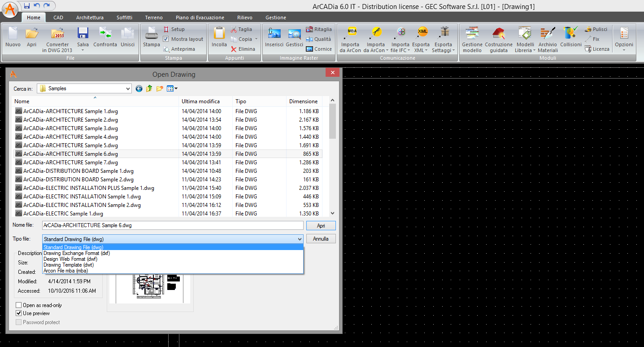Click the drawing preview thumbnail
644x347 pixels.
coord(150,288)
